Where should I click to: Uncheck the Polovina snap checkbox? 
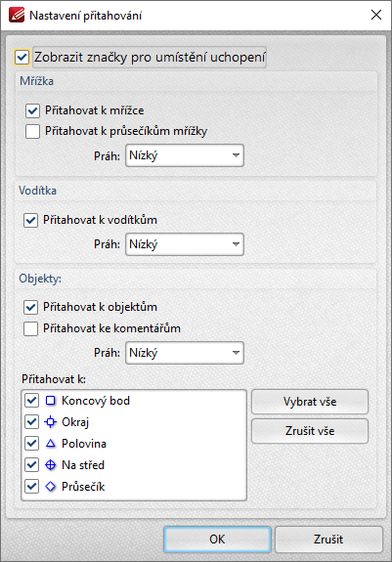coord(32,444)
